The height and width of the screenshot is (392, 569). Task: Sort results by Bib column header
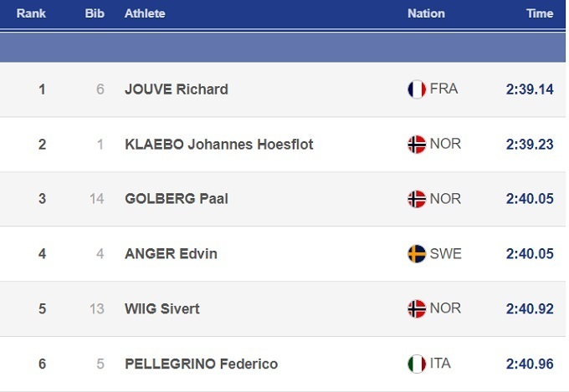pyautogui.click(x=94, y=13)
